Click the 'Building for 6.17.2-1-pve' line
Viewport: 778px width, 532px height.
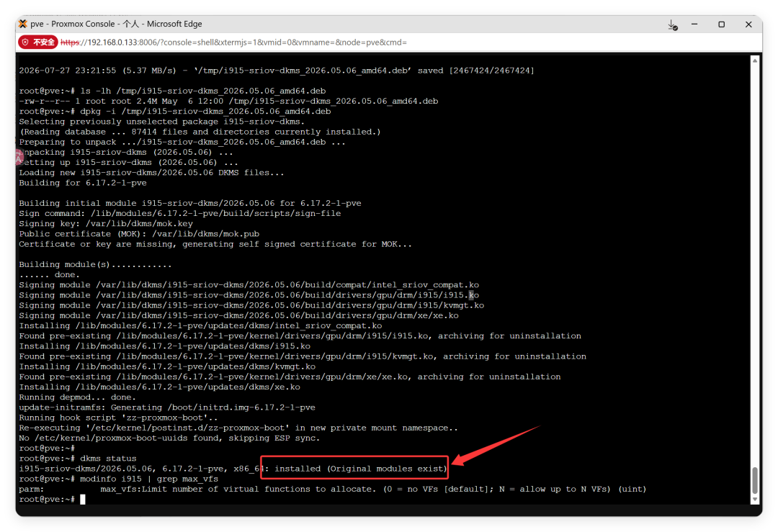click(83, 183)
